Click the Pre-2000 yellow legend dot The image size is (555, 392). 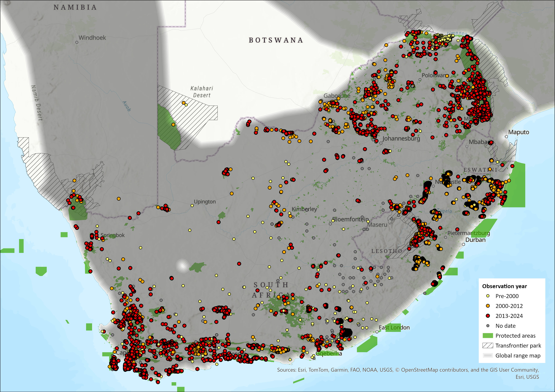(x=488, y=296)
